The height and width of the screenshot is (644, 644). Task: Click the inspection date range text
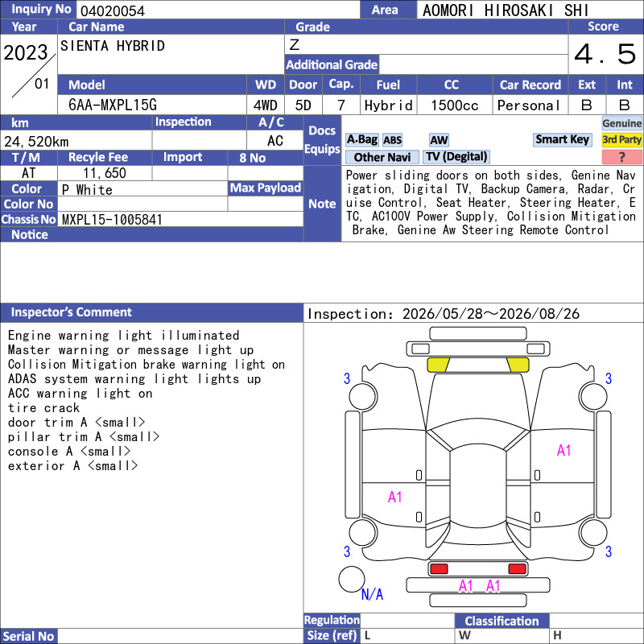click(x=444, y=314)
